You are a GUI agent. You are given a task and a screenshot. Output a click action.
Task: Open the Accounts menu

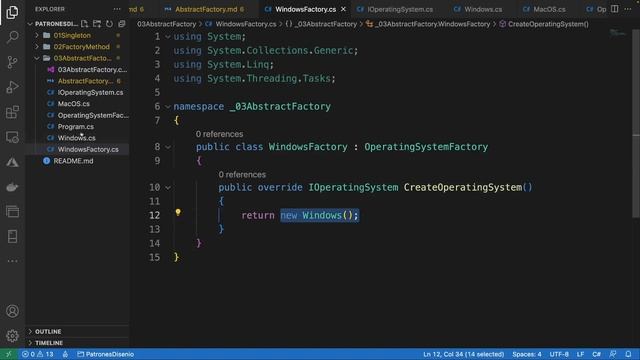pyautogui.click(x=12, y=311)
